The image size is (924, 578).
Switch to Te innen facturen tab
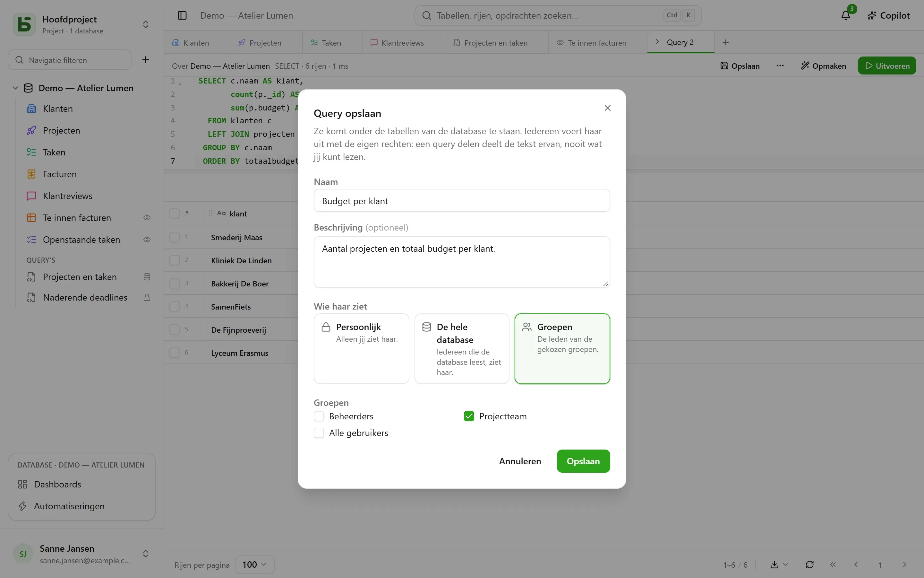coord(597,42)
